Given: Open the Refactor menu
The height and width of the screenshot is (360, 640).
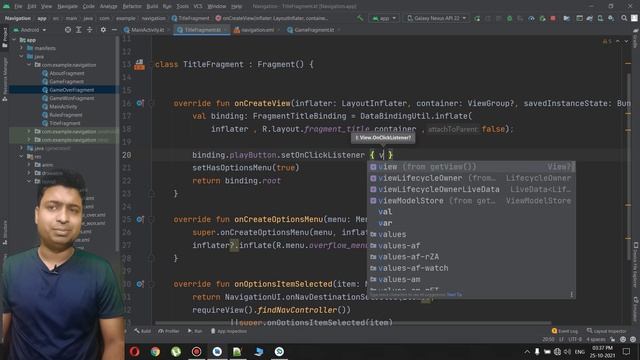Looking at the screenshot, I should pos(132,6).
